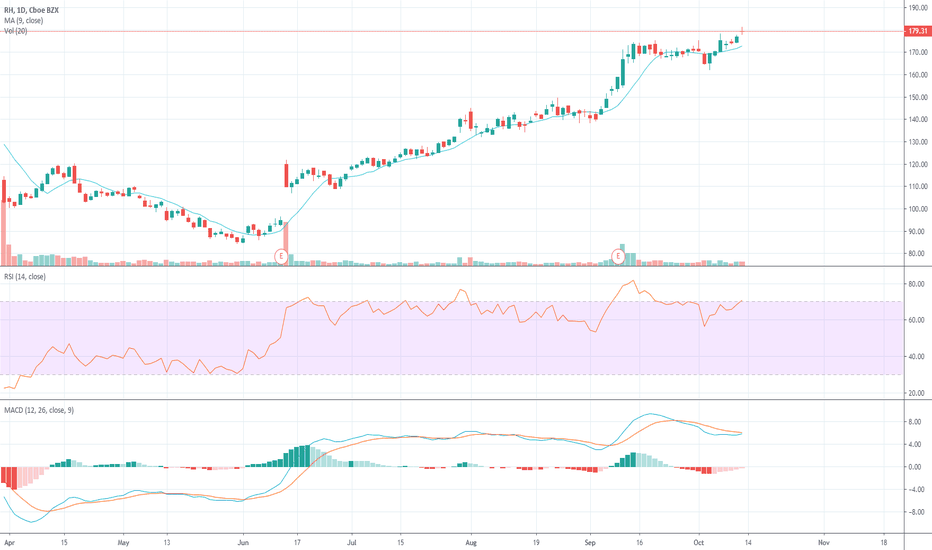Click the 'Sep' date label on the time axis
This screenshot has width=932, height=550.
click(590, 543)
